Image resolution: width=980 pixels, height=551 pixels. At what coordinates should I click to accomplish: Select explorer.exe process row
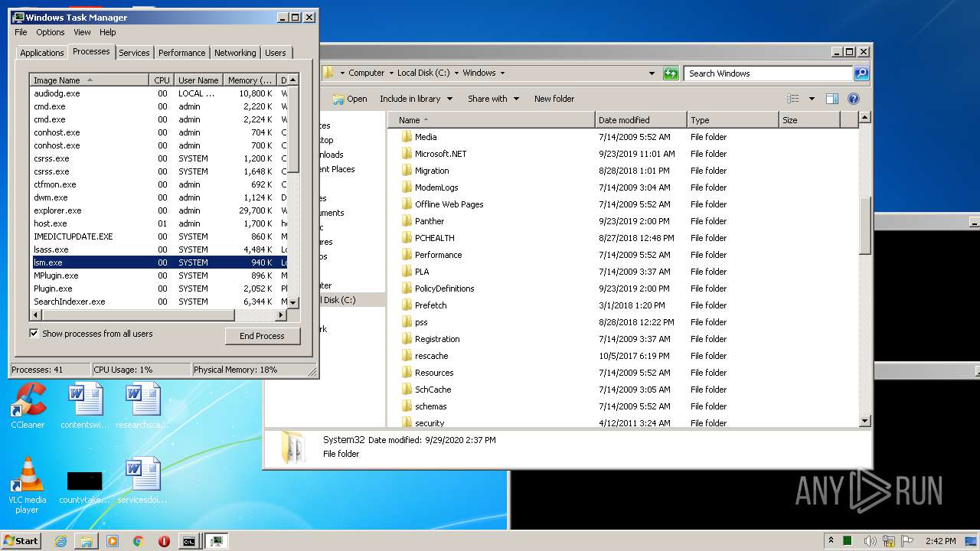tap(158, 210)
